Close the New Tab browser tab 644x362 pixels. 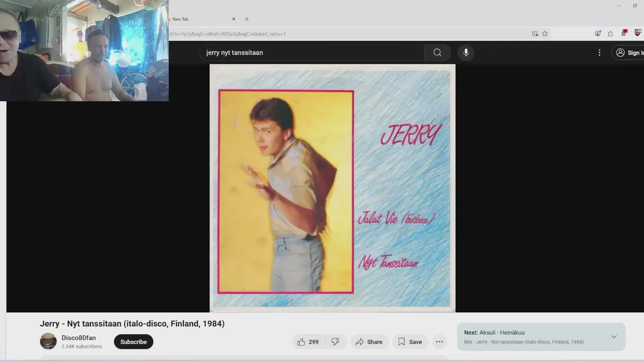(x=233, y=19)
